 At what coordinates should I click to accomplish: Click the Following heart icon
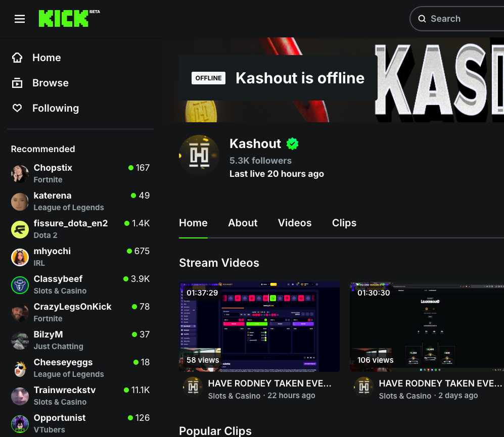[17, 108]
